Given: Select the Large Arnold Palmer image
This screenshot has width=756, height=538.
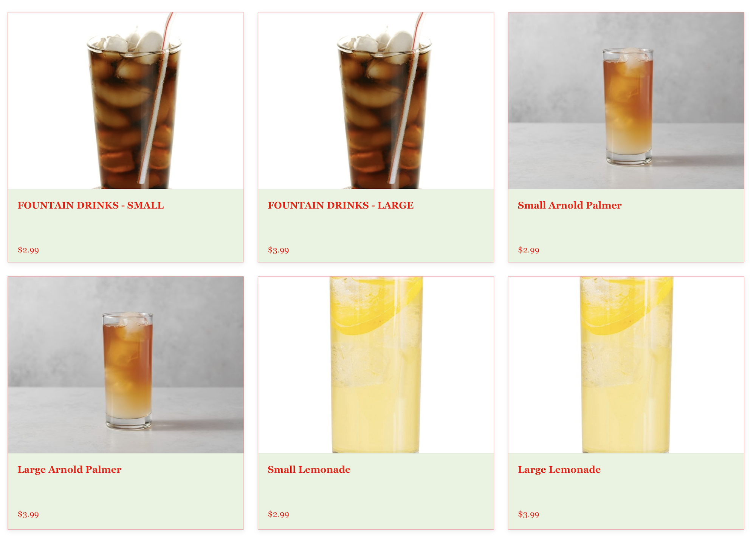Looking at the screenshot, I should 125,365.
